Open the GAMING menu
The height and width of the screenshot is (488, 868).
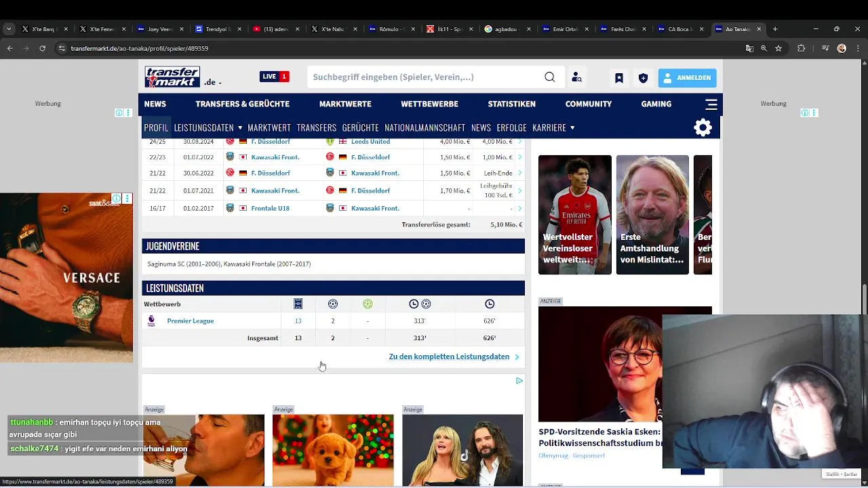tap(656, 104)
